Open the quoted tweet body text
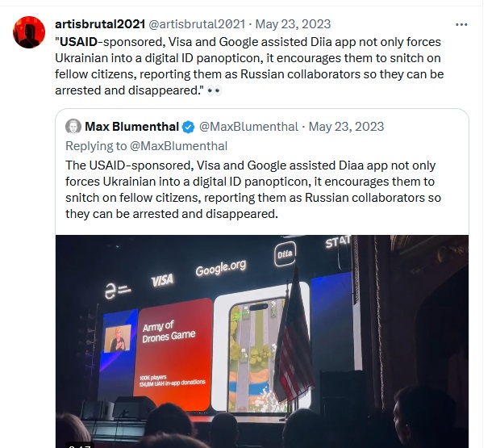 pos(253,190)
